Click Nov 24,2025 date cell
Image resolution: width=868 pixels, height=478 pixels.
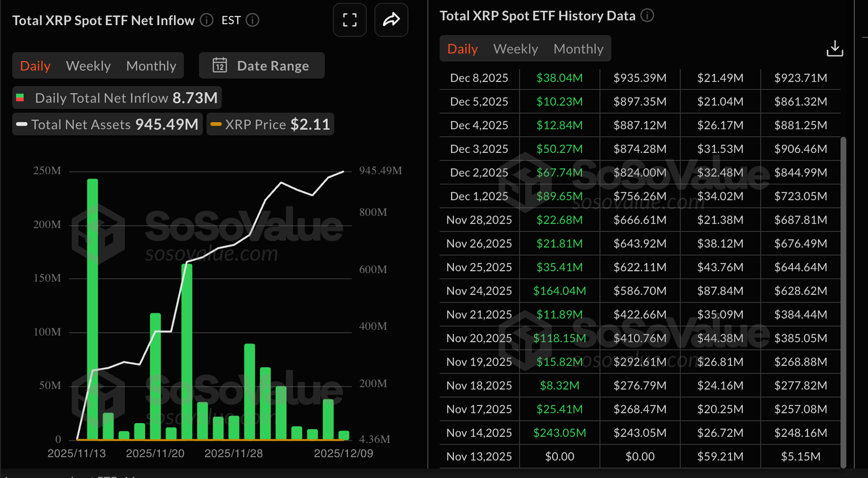coord(479,291)
